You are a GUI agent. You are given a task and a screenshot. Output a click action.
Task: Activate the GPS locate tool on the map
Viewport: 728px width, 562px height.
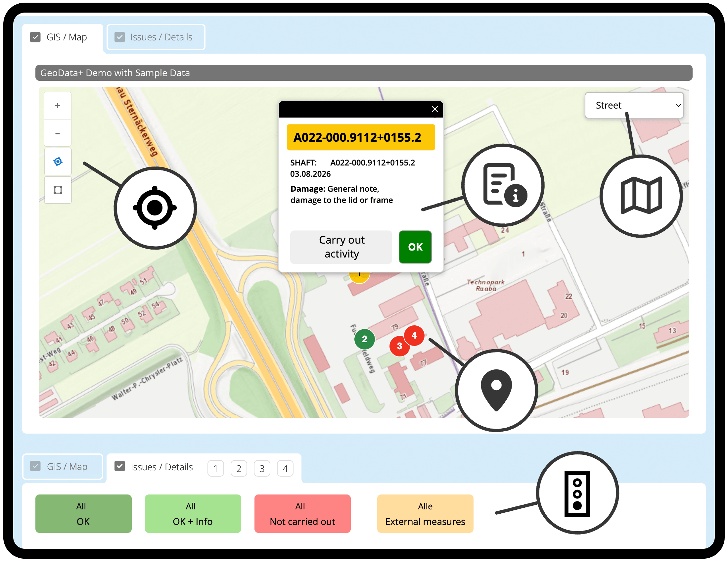57,161
